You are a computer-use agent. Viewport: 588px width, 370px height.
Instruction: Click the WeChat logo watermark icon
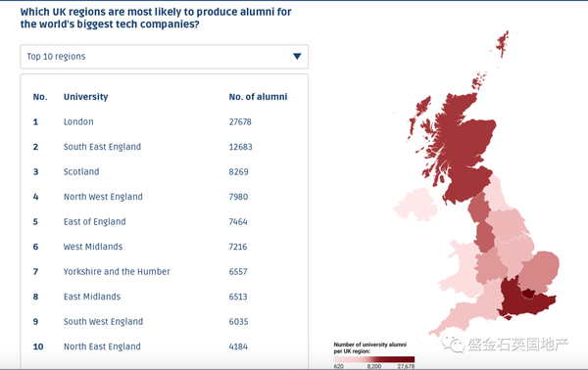point(453,343)
